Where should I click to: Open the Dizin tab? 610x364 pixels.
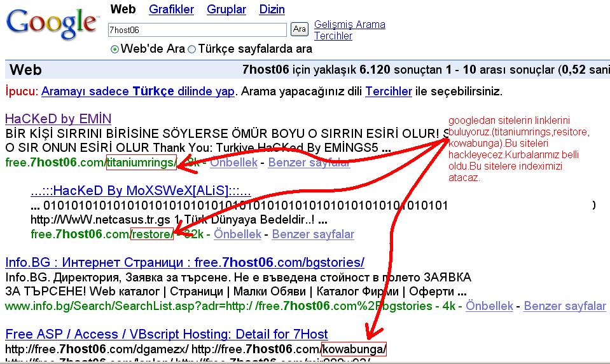(272, 10)
